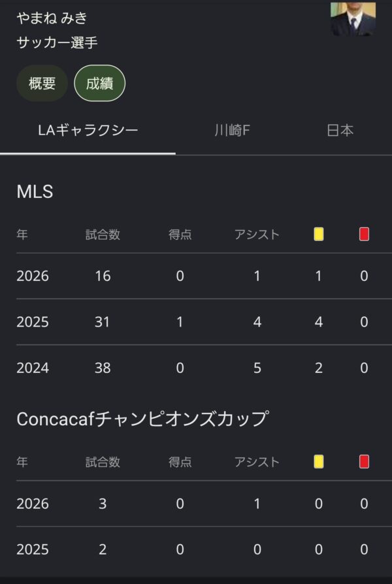Click the アシスト column header in MLS table
The height and width of the screenshot is (584, 392).
257,235
